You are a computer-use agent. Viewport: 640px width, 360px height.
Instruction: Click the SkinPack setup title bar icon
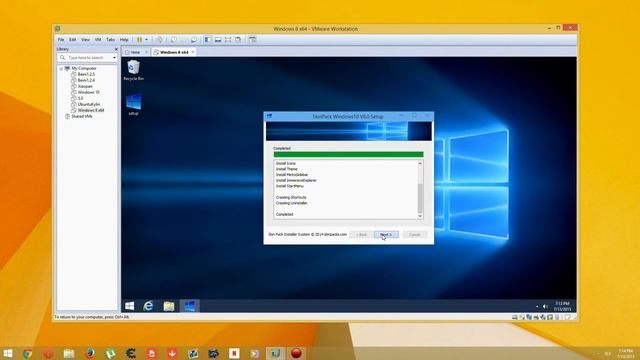coord(269,116)
